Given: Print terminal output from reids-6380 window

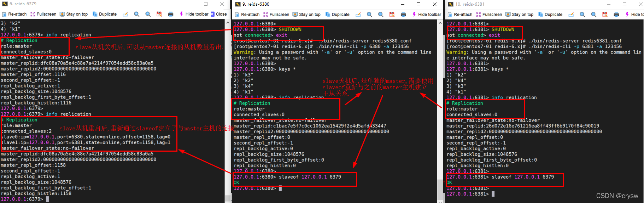Looking at the screenshot, I should [x=403, y=15].
